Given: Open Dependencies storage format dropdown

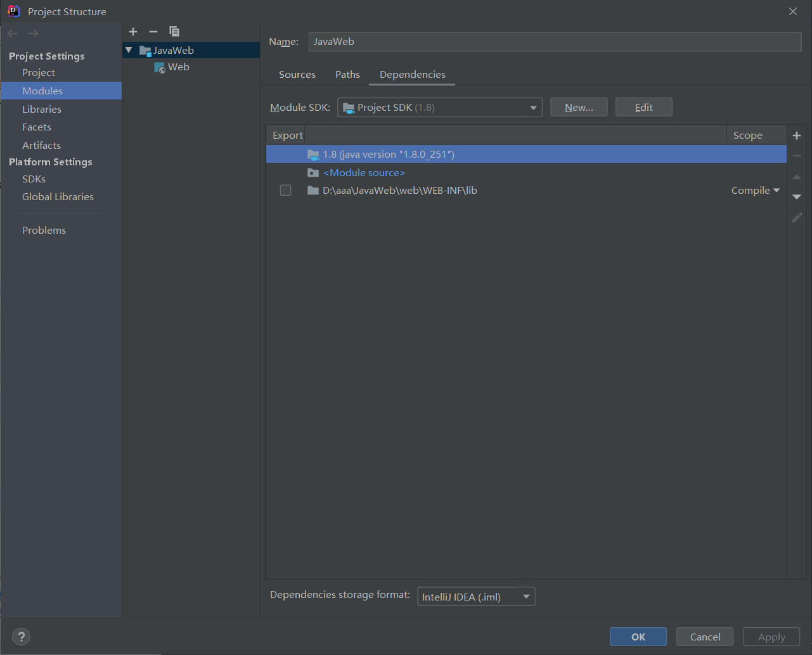Looking at the screenshot, I should 476,597.
